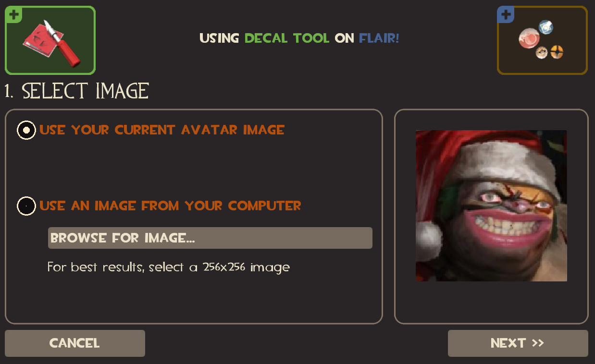The image size is (595, 364).
Task: Open the Browse For Image file picker
Action: [x=210, y=238]
